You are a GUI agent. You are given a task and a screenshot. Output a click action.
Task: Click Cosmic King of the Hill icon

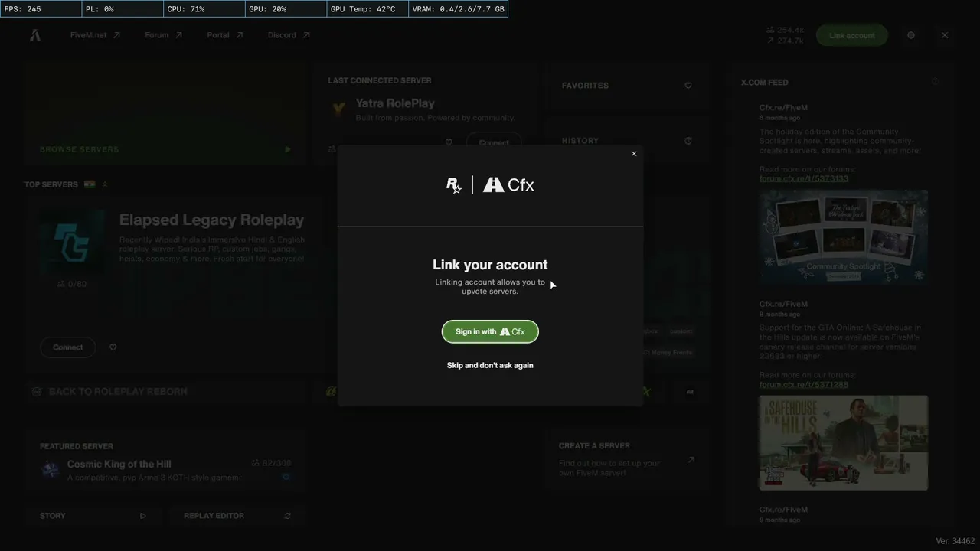click(x=51, y=469)
